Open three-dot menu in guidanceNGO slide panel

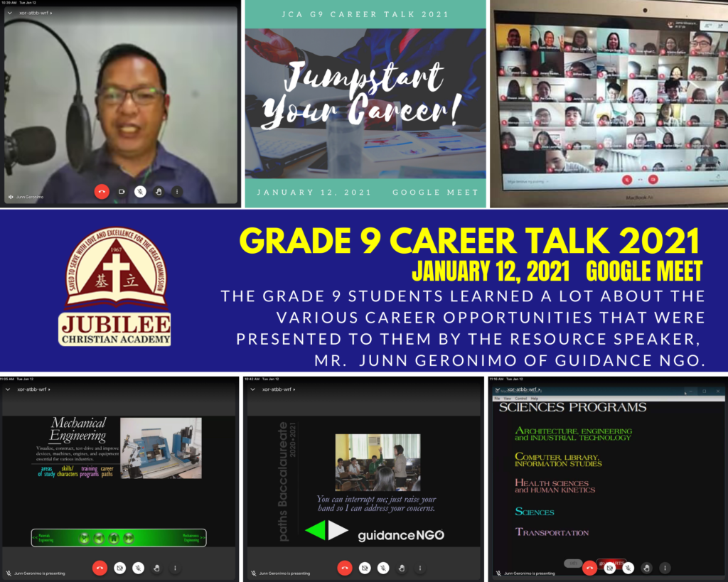419,568
